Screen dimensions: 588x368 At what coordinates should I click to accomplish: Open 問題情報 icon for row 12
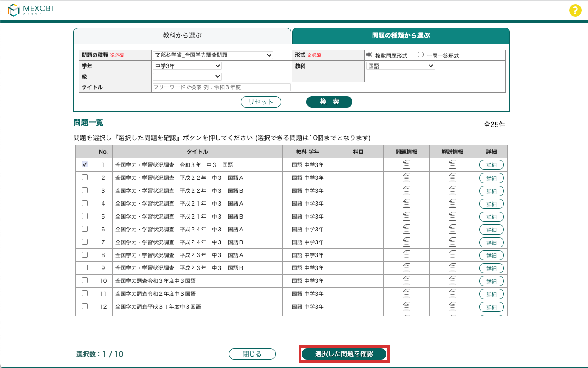[x=406, y=306]
